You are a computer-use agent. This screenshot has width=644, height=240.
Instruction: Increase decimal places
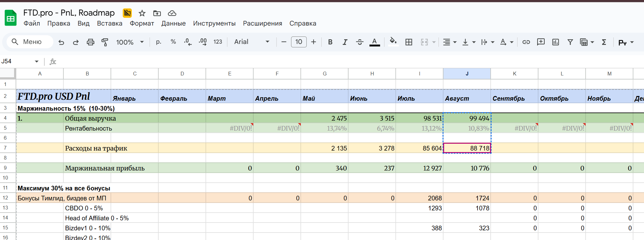203,42
